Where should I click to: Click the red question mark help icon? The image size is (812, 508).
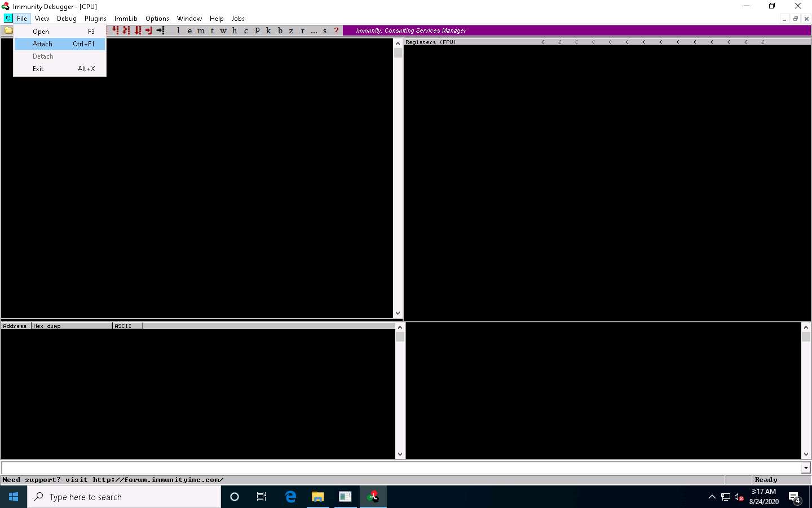pyautogui.click(x=336, y=30)
